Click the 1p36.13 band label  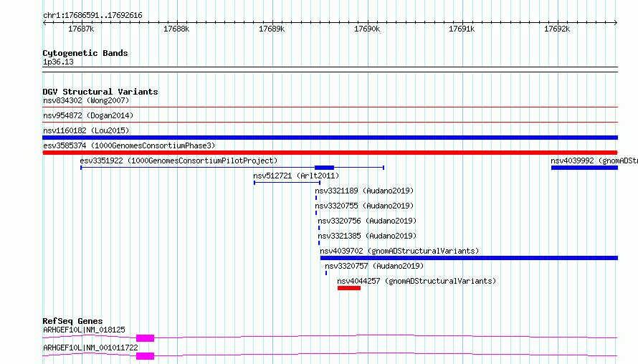pos(58,62)
